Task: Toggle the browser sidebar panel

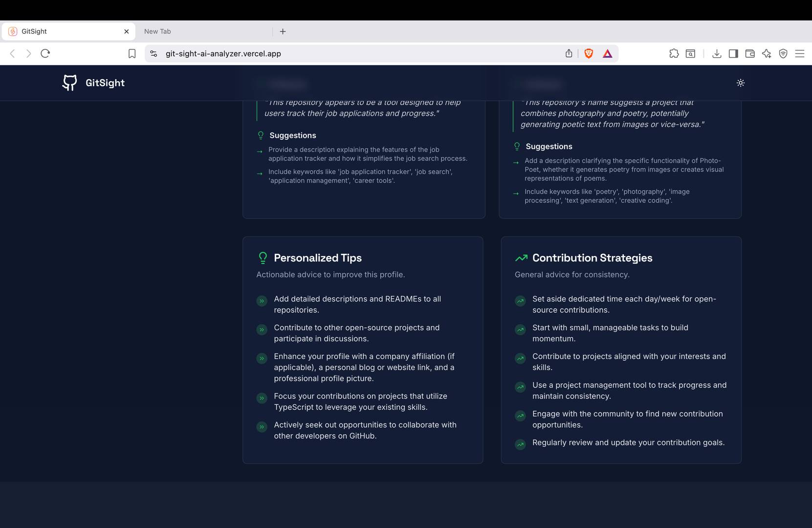Action: tap(734, 53)
